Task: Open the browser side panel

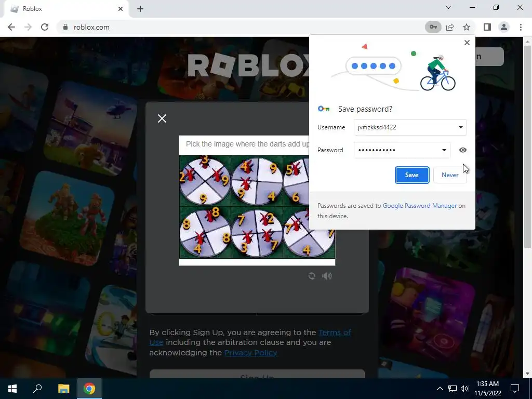Action: pos(487,27)
